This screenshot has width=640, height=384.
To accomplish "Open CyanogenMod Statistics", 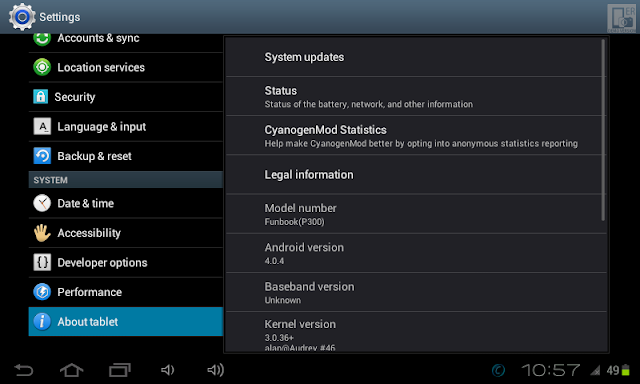I will click(x=416, y=135).
